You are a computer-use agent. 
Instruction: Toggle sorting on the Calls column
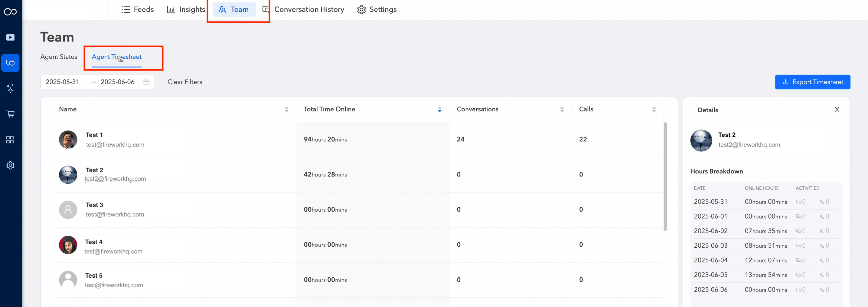tap(654, 109)
